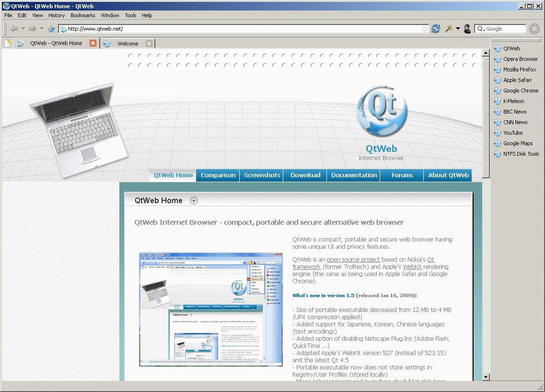Open the browser screenshot thumbnail in the article

(210, 309)
